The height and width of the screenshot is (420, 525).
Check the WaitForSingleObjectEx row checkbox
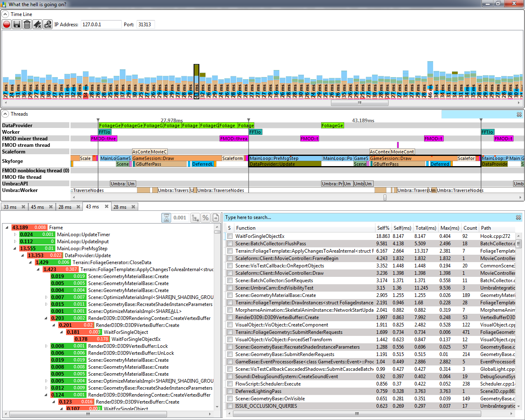[230, 236]
